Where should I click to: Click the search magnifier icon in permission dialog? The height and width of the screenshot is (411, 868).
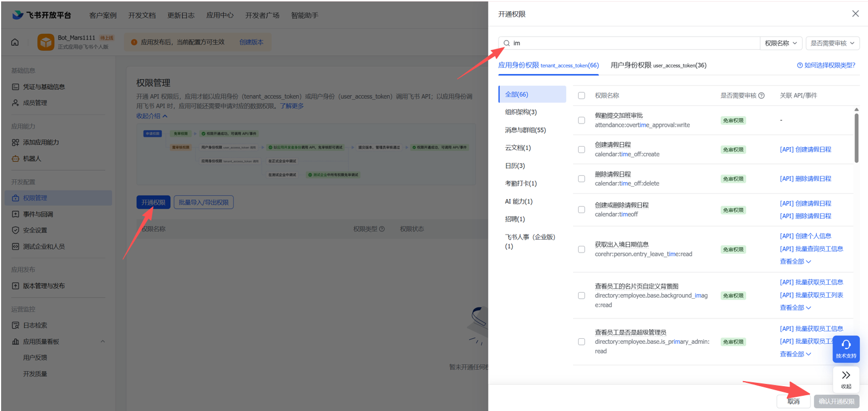(506, 43)
